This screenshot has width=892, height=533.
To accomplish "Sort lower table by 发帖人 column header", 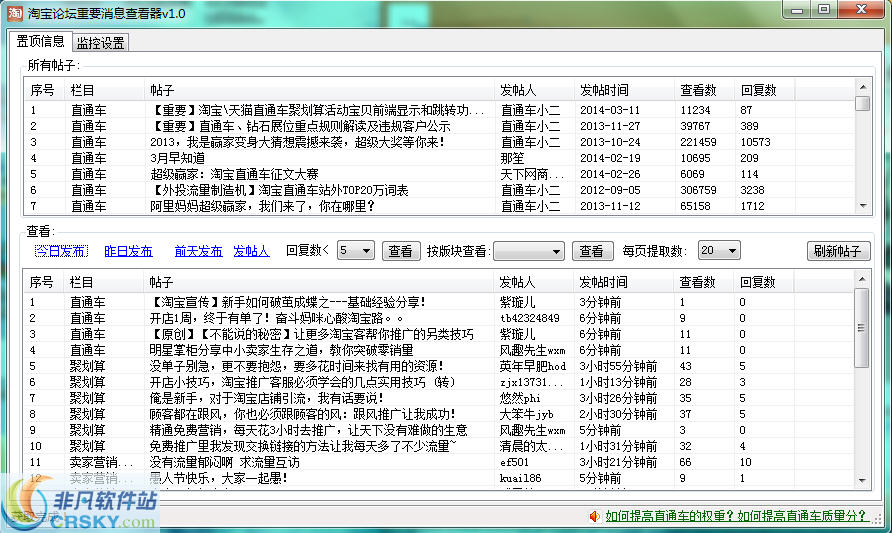I will click(534, 282).
